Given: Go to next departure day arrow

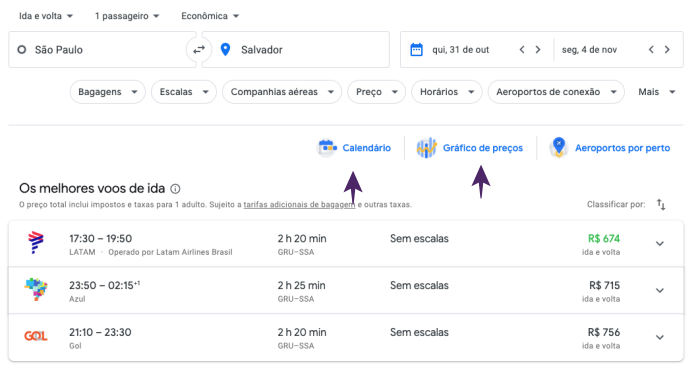Looking at the screenshot, I should 538,50.
